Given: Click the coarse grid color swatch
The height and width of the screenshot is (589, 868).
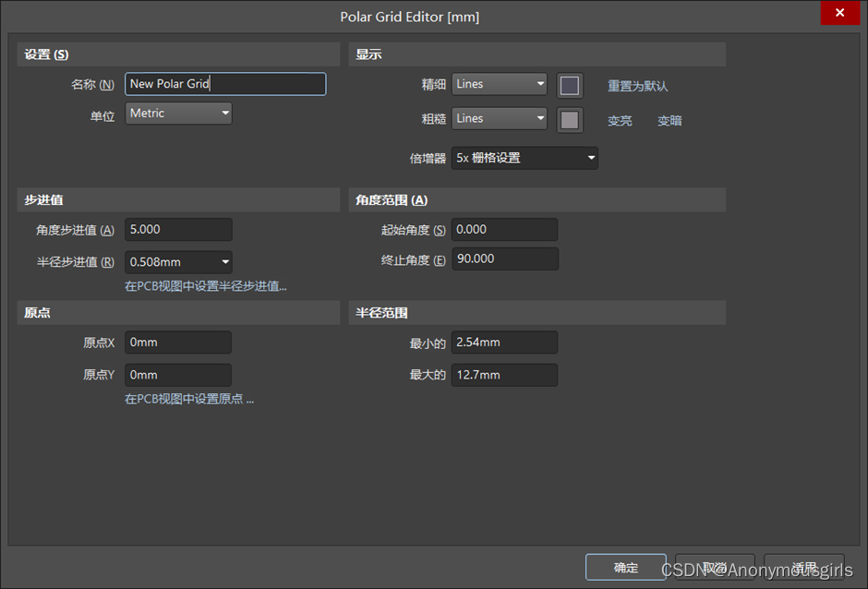Looking at the screenshot, I should point(570,120).
